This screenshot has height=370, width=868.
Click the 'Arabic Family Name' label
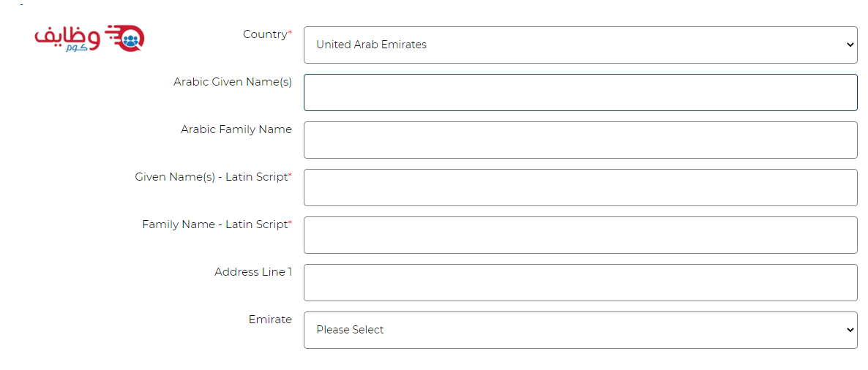coord(236,129)
